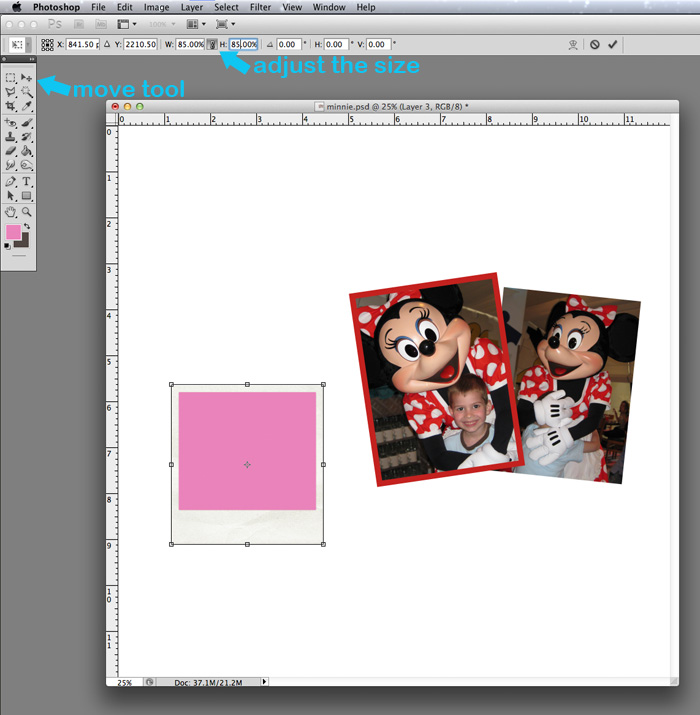Click the 25% zoom field in status bar
The image size is (700, 715).
(124, 682)
